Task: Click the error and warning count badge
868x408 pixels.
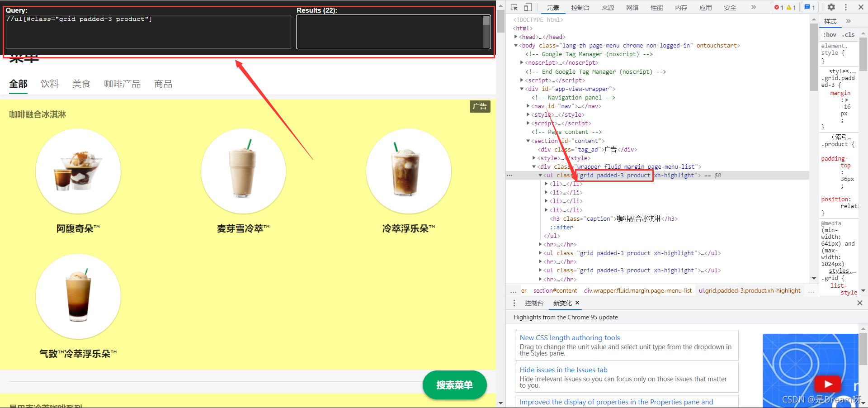Action: tap(785, 7)
